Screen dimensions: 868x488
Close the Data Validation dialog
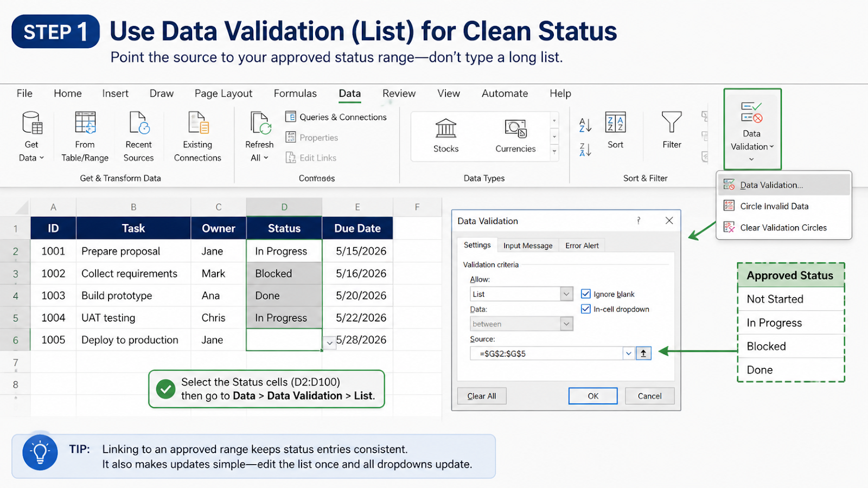[x=669, y=221]
